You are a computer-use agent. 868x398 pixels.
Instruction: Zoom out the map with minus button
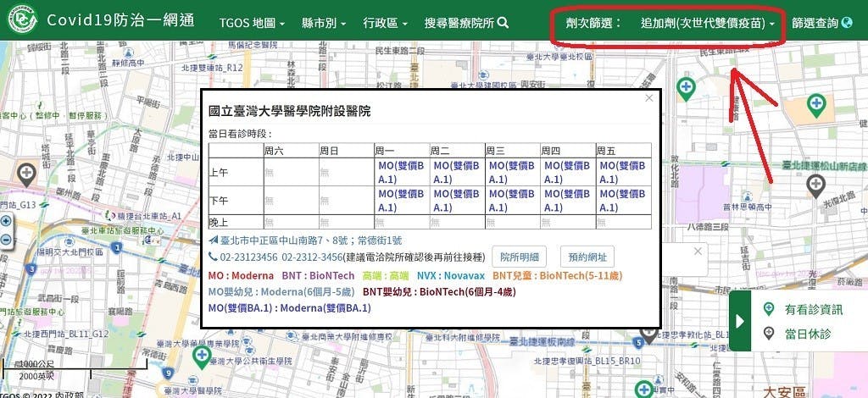tap(6, 240)
